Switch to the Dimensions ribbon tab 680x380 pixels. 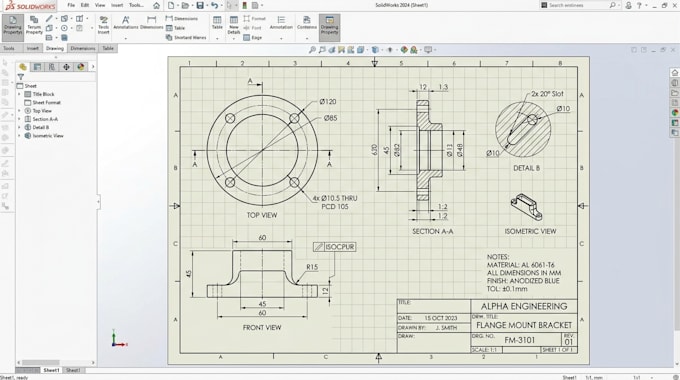(82, 48)
